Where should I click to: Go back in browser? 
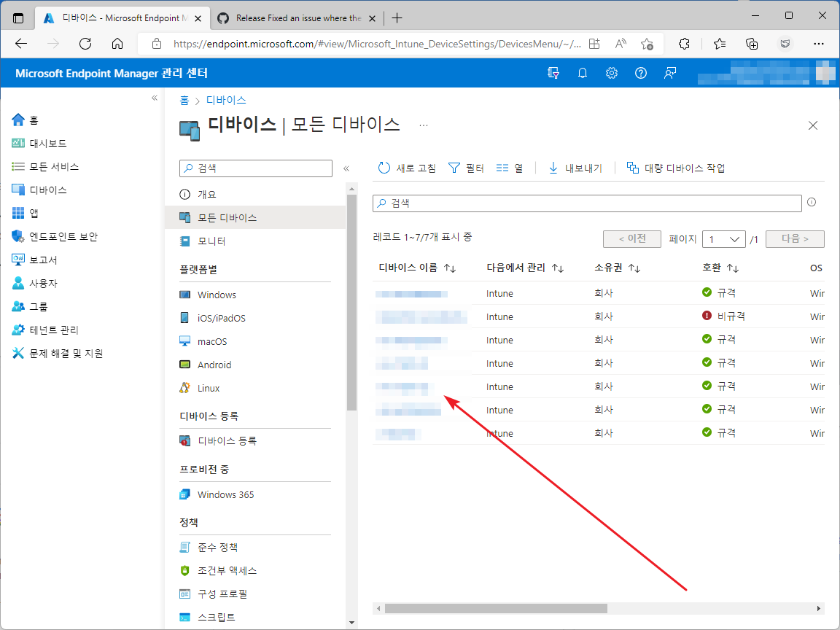(x=21, y=44)
